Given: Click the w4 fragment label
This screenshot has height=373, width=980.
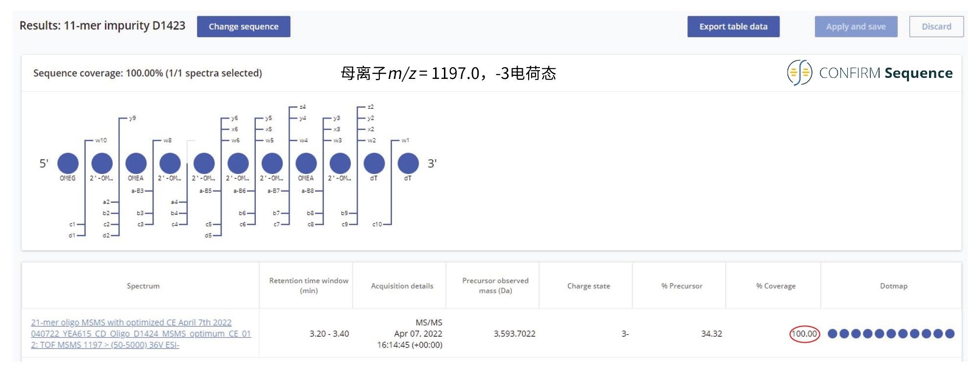Looking at the screenshot, I should click(x=303, y=140).
